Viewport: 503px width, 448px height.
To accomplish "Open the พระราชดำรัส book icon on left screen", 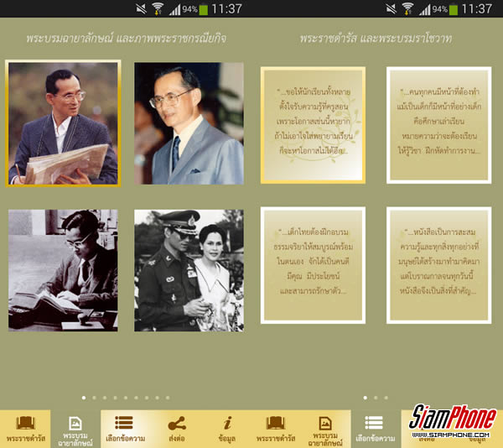I will (25, 428).
